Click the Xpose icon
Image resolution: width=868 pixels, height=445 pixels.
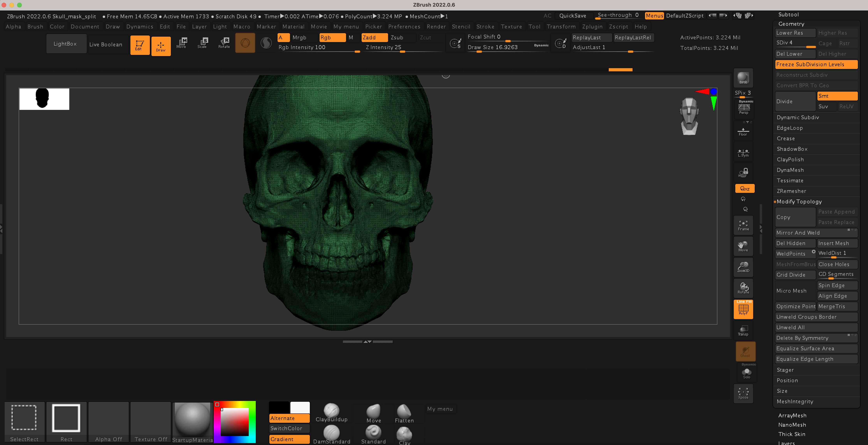743,393
